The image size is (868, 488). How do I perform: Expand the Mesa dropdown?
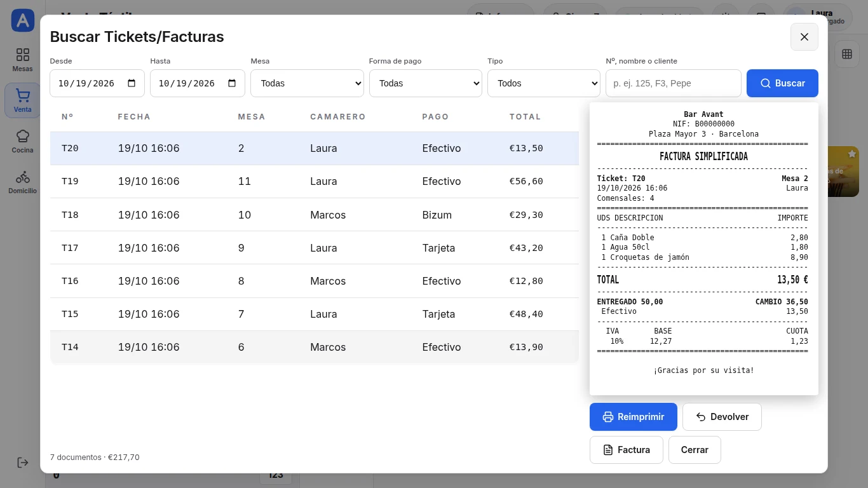coord(307,83)
